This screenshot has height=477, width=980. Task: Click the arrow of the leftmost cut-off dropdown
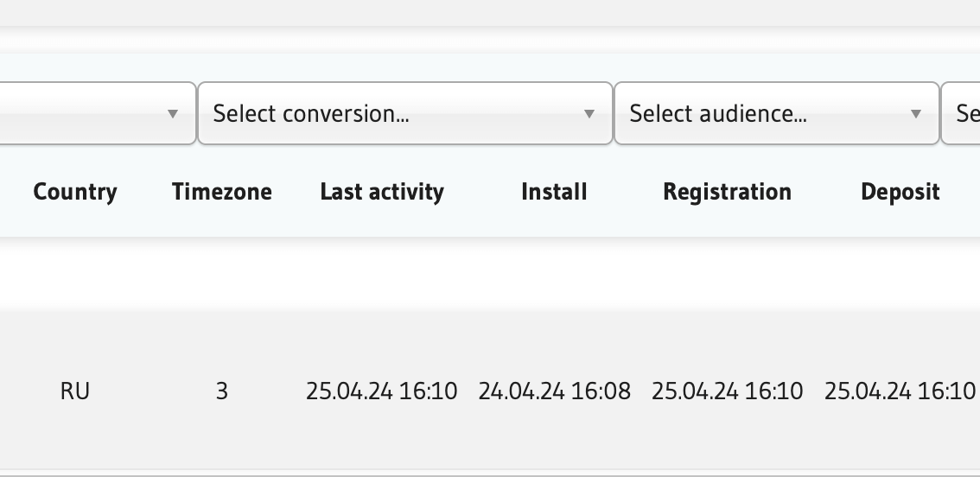pos(173,114)
